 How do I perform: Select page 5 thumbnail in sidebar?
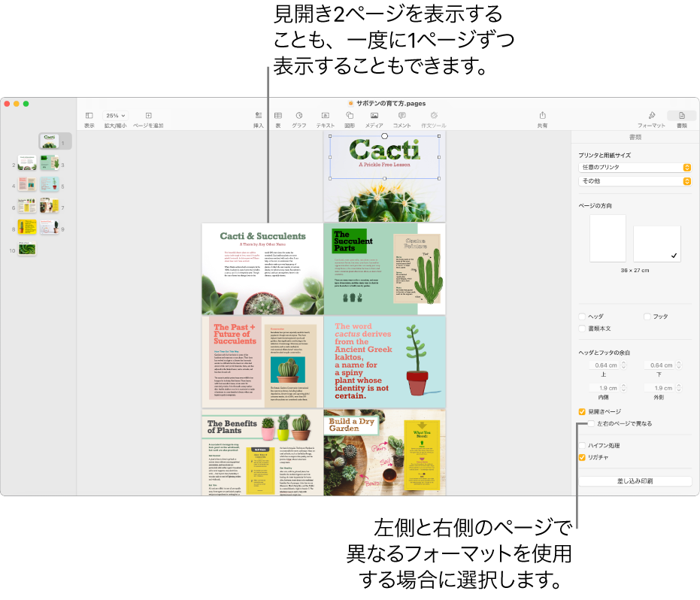click(49, 184)
